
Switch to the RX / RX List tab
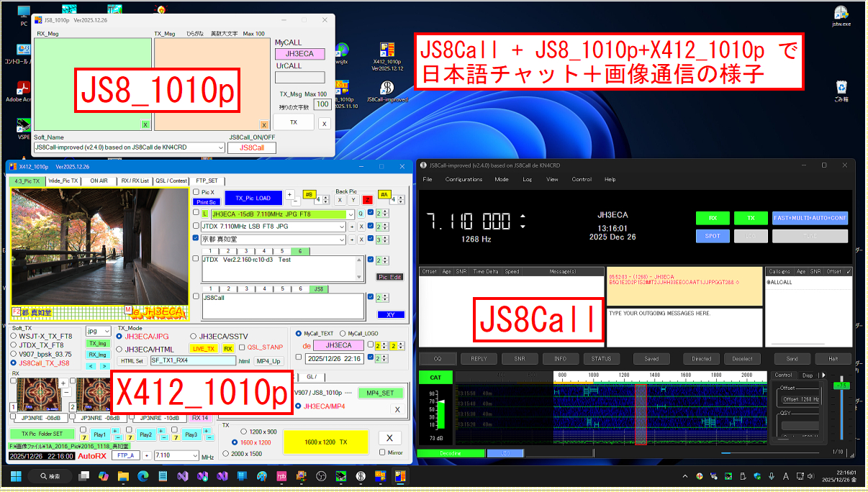135,181
